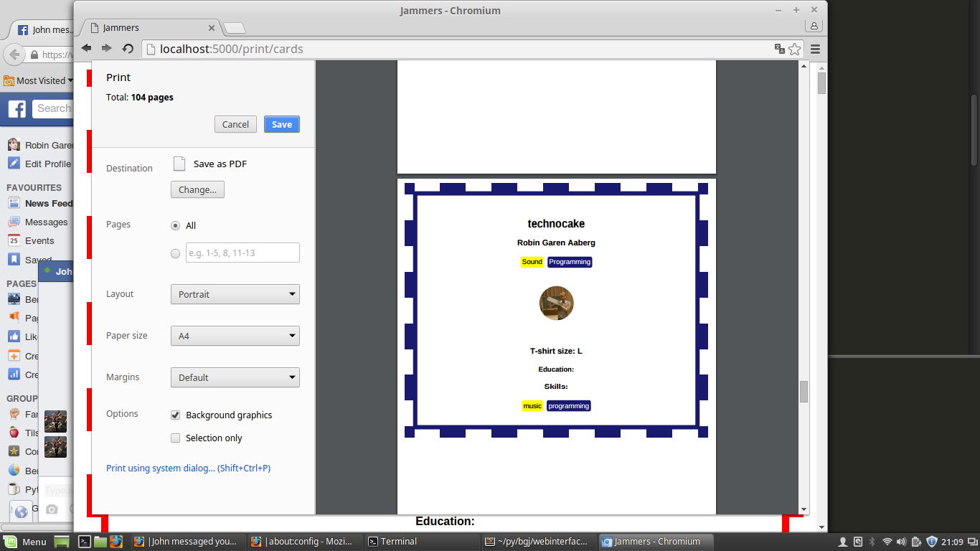Screen dimensions: 980x551
Task: Click the clock showing 21:09
Action: coord(952,542)
